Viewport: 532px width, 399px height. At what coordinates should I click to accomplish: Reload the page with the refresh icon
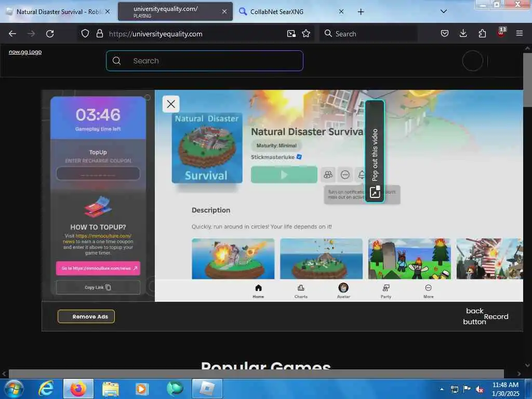click(50, 34)
